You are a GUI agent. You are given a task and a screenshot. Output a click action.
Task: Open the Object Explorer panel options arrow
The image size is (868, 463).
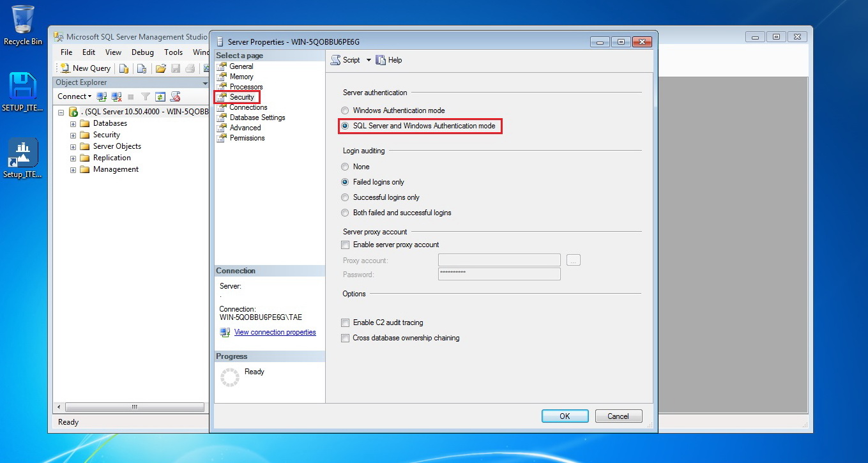(205, 83)
